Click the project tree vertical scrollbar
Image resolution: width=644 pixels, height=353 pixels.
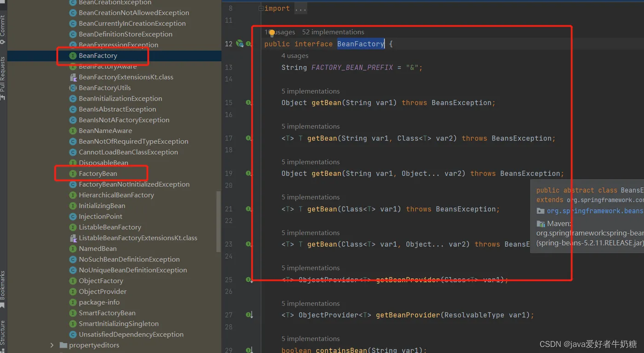click(218, 222)
